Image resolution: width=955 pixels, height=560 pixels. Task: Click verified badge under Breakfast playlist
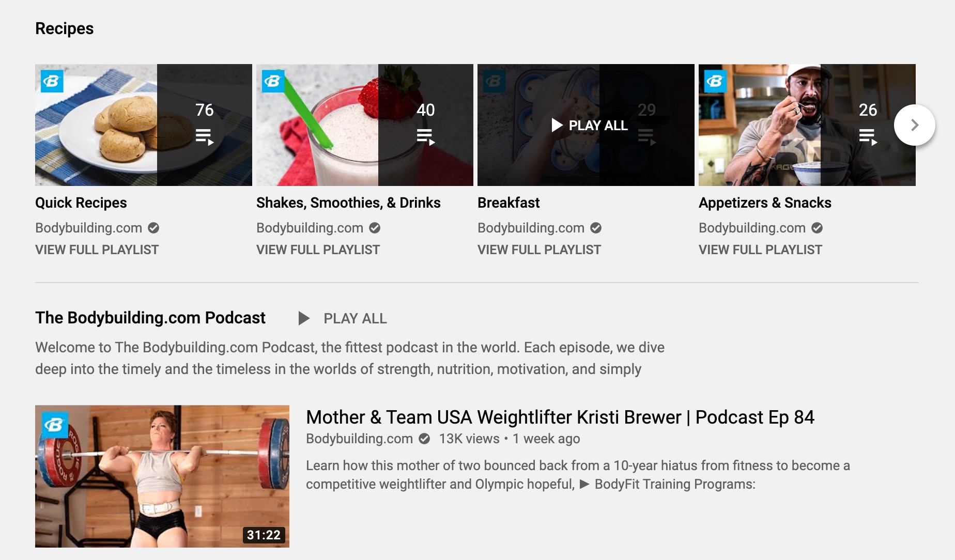click(x=596, y=228)
